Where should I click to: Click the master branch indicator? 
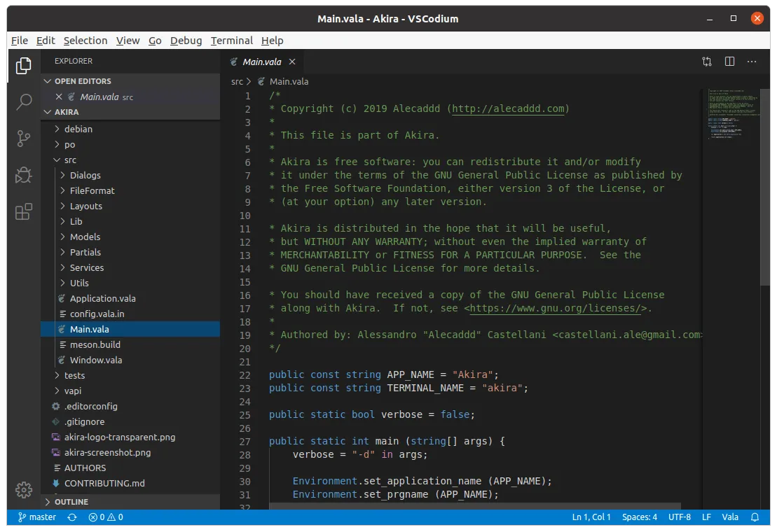(37, 517)
